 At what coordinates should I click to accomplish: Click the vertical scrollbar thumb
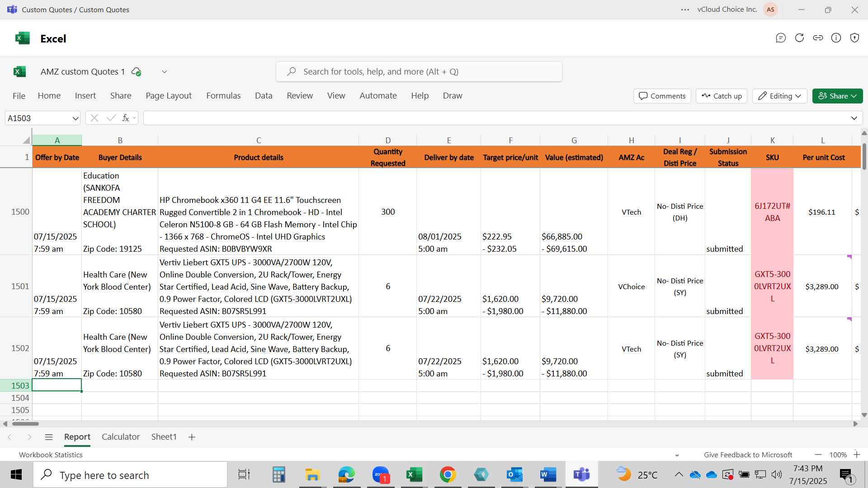(864, 156)
